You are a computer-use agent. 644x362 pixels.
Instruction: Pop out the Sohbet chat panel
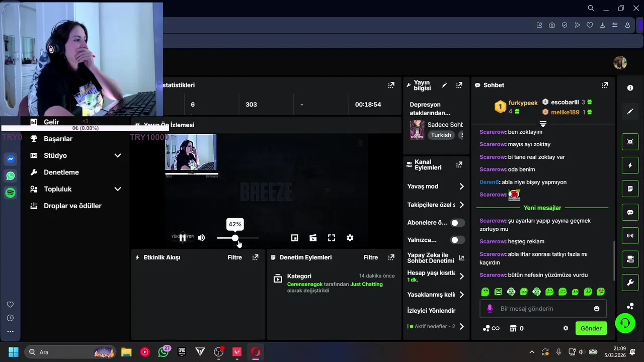(605, 85)
